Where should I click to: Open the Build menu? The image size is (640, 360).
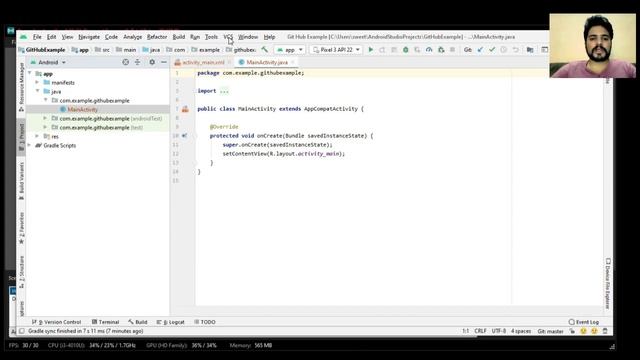(179, 37)
